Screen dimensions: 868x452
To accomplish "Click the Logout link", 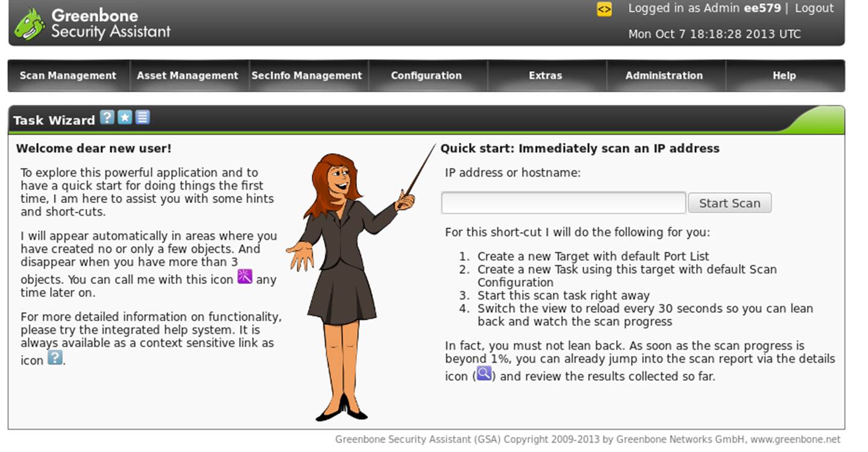I will tap(814, 8).
